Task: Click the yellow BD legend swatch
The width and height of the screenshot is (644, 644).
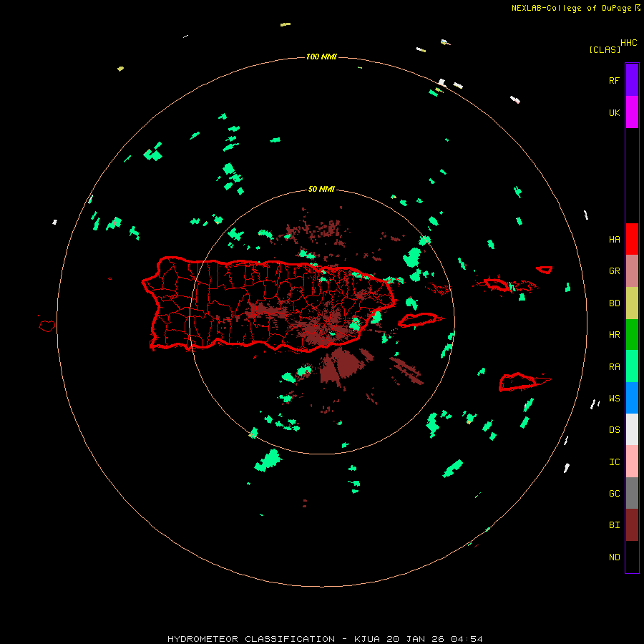Action: point(632,303)
